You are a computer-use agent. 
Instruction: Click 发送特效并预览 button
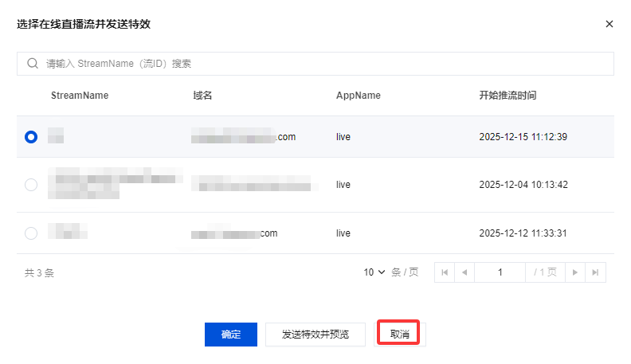(317, 335)
